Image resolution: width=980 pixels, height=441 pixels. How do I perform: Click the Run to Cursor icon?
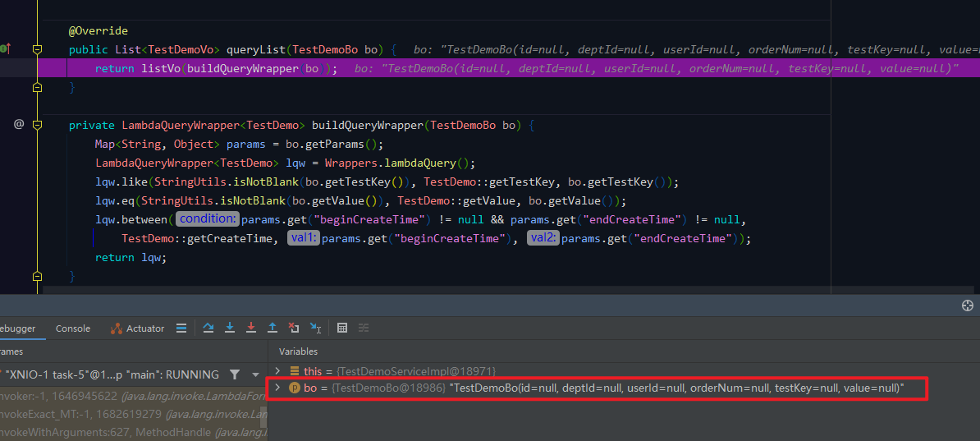(x=316, y=328)
